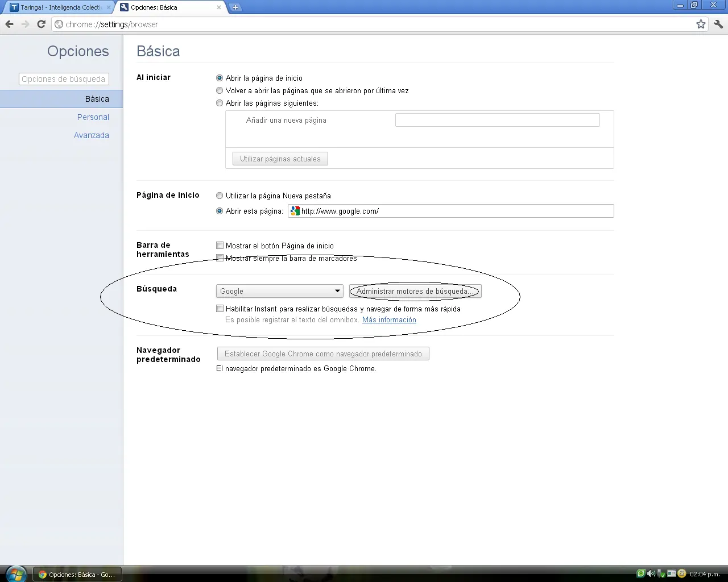Close the Opciones: Básica tab
The width and height of the screenshot is (728, 582).
click(218, 7)
